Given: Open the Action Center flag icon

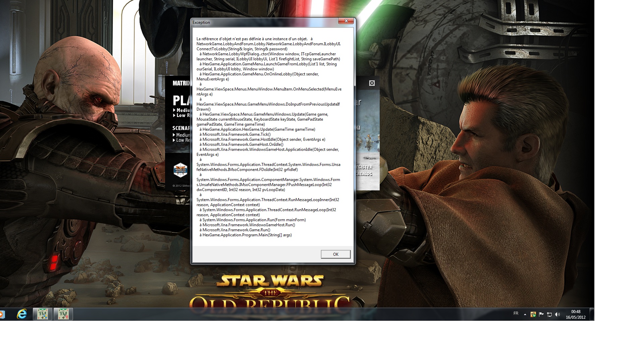Looking at the screenshot, I should 541,314.
